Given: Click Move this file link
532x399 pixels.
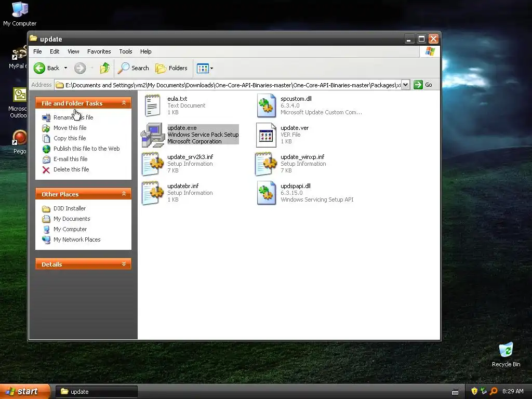Looking at the screenshot, I should tap(70, 128).
